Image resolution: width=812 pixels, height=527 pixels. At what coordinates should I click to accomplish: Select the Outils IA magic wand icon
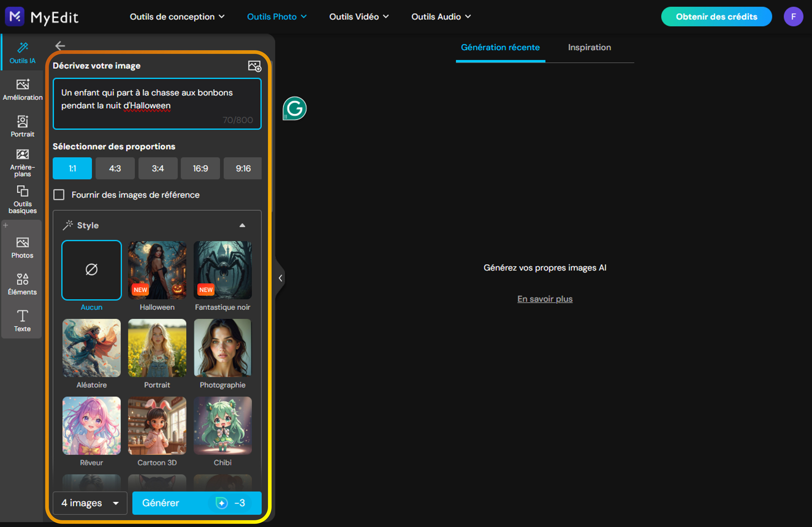pos(22,47)
